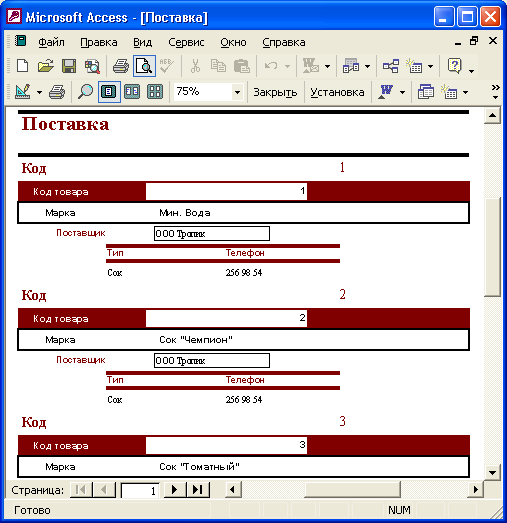Viewport: 507px width, 523px height.
Task: Expand the Office Links W dropdown arrow
Action: 402,92
